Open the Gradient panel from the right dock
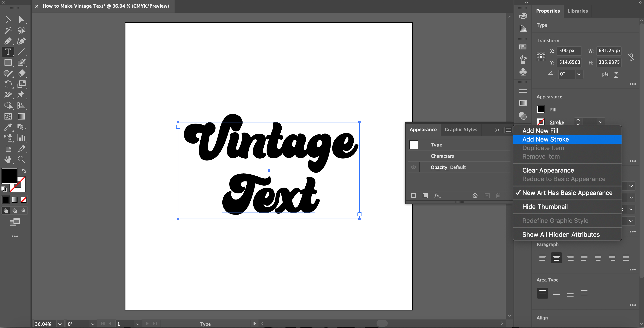 (x=523, y=103)
